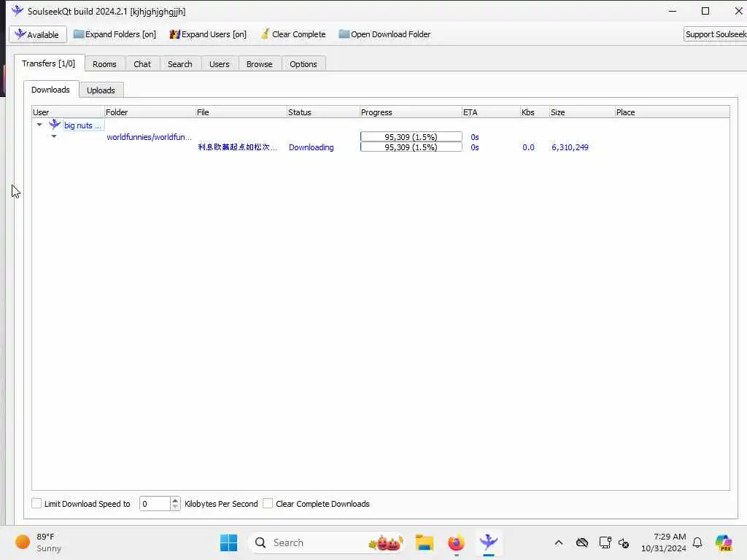Select the worldfunnies/worldfun... folder entry
This screenshot has height=560, width=747.
tap(149, 136)
